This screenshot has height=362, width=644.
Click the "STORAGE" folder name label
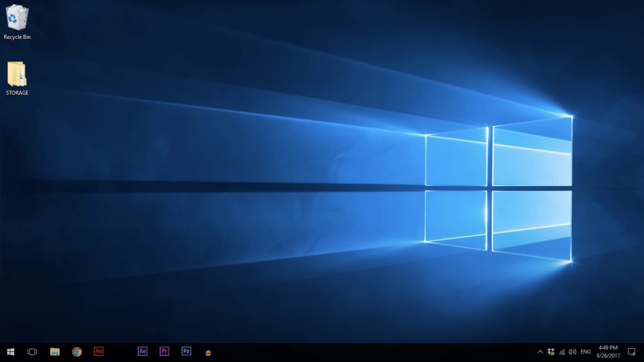pos(17,93)
